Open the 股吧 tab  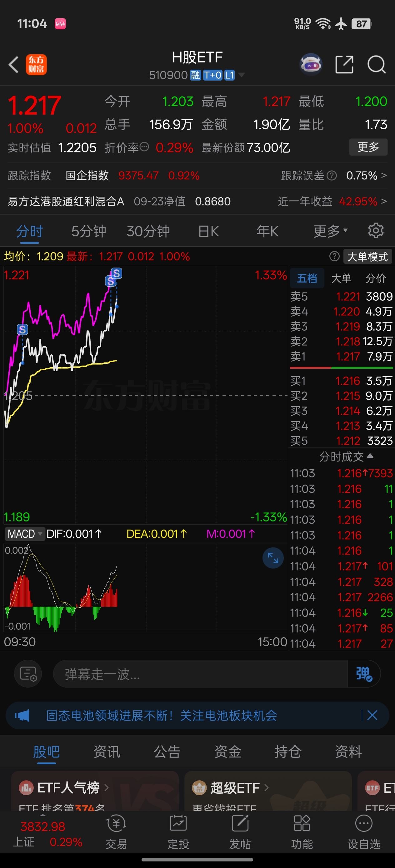click(x=46, y=752)
